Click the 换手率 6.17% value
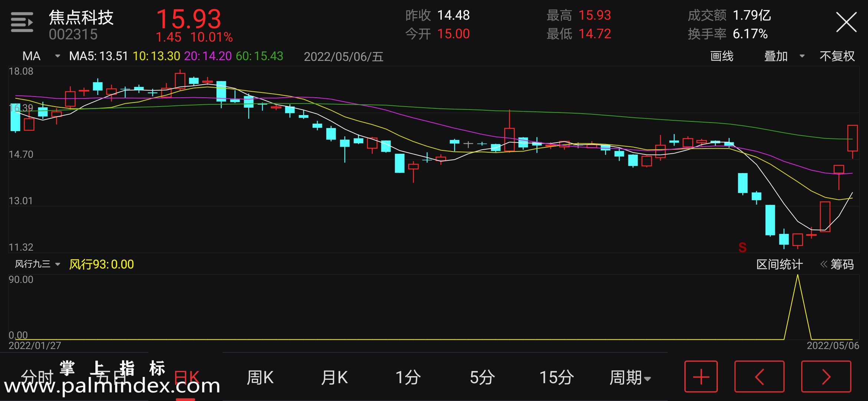 (x=727, y=34)
